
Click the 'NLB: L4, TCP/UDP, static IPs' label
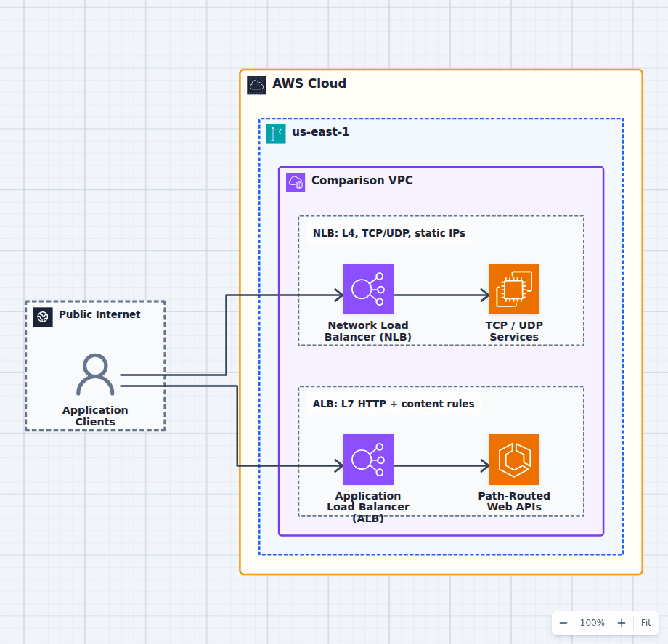389,233
